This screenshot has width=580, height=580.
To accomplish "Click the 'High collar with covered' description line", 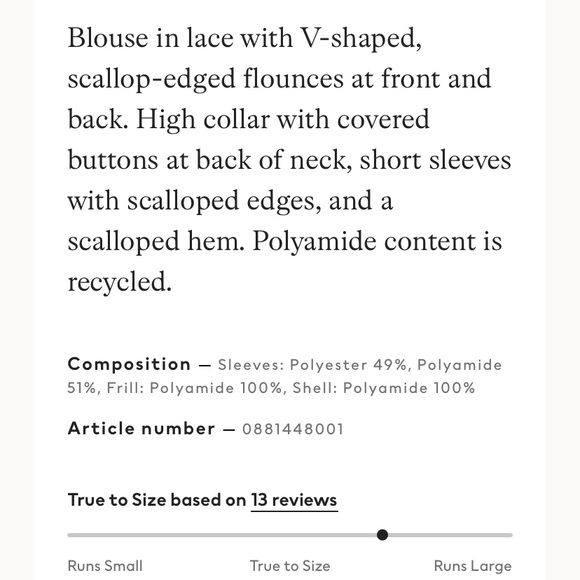I will pyautogui.click(x=283, y=119).
